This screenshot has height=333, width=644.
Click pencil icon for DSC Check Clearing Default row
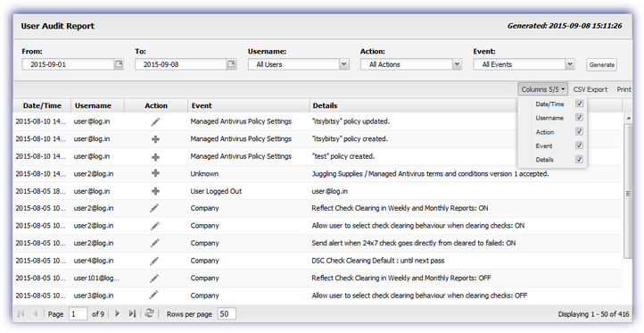(x=154, y=261)
